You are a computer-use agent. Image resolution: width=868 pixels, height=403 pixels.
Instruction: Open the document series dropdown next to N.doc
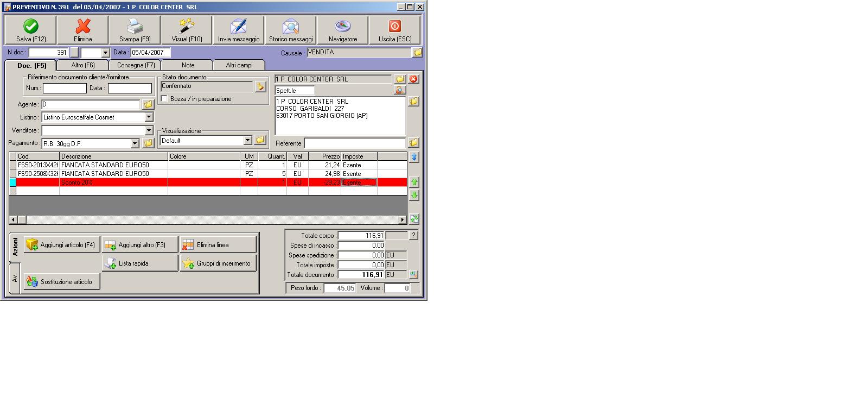(105, 53)
